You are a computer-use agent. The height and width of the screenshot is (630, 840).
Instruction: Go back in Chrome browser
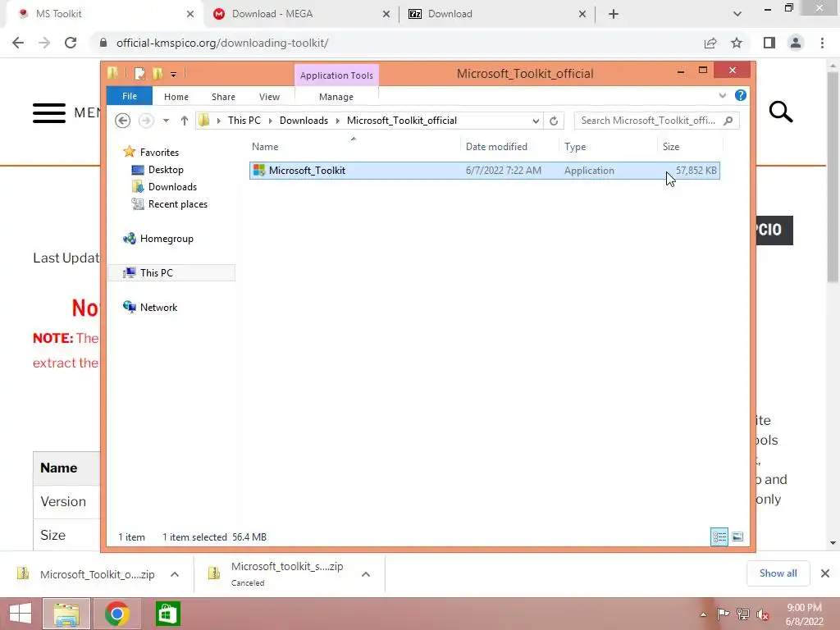point(18,43)
